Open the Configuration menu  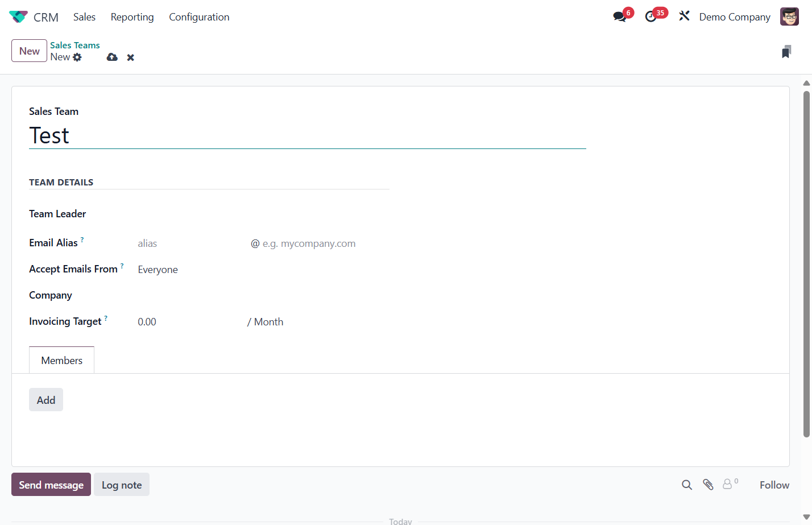coord(199,17)
